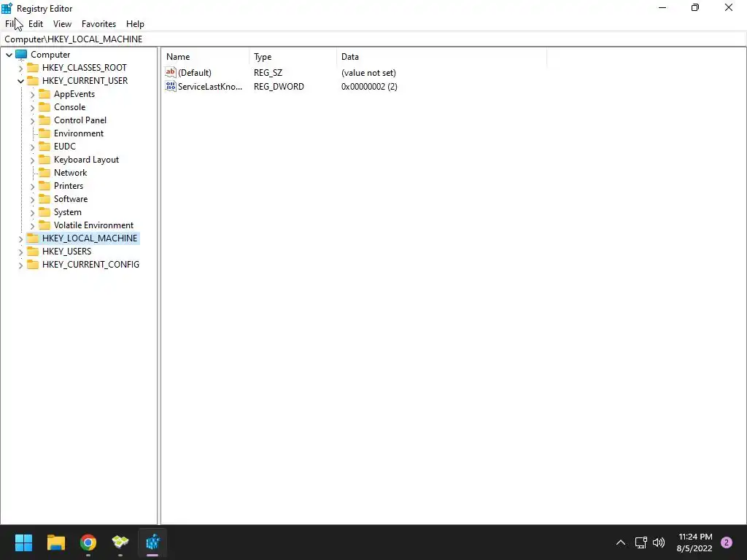
Task: Sort values by the Name column header
Action: click(x=205, y=57)
